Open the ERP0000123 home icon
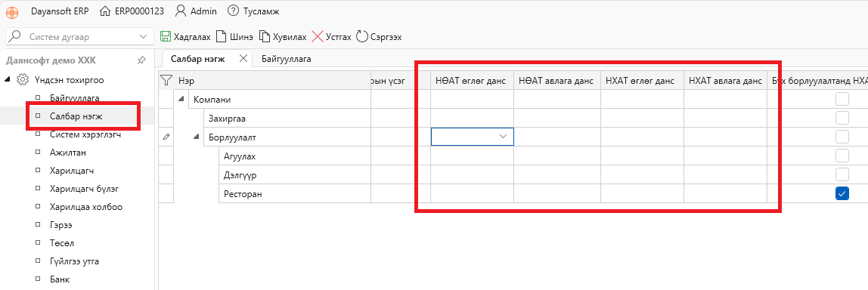The image size is (868, 290). [x=104, y=11]
